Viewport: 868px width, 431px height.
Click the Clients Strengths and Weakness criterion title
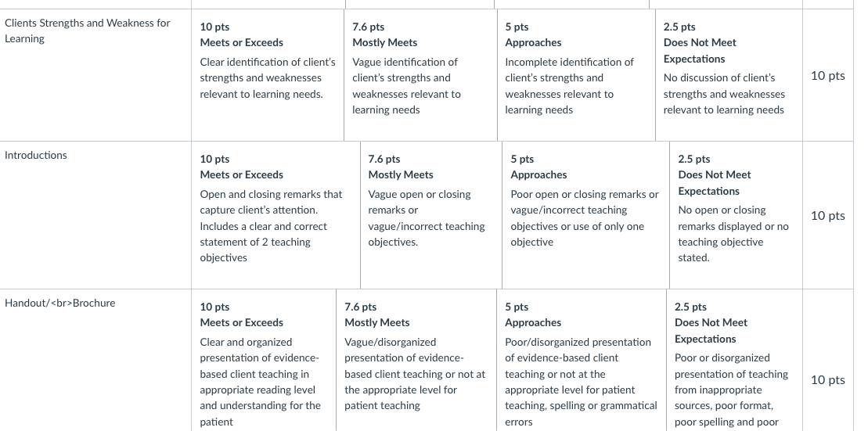pos(88,31)
